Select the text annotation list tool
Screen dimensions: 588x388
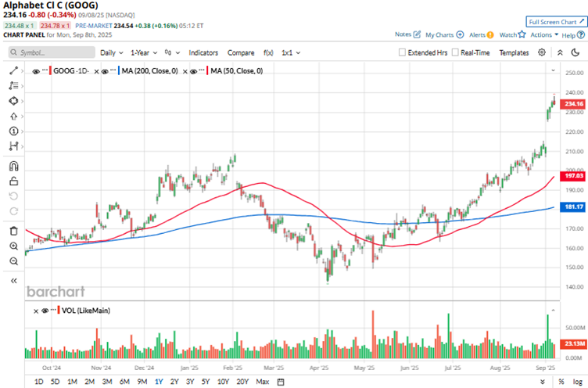13,86
